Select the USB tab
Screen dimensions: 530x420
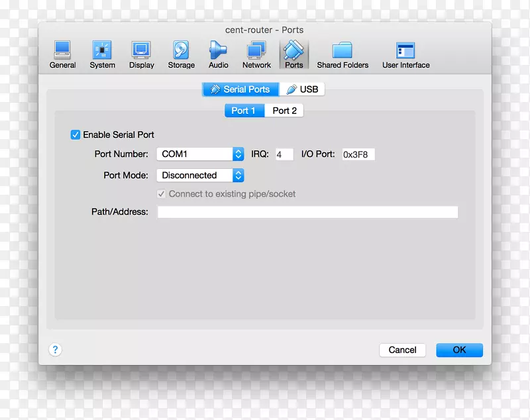click(x=302, y=89)
